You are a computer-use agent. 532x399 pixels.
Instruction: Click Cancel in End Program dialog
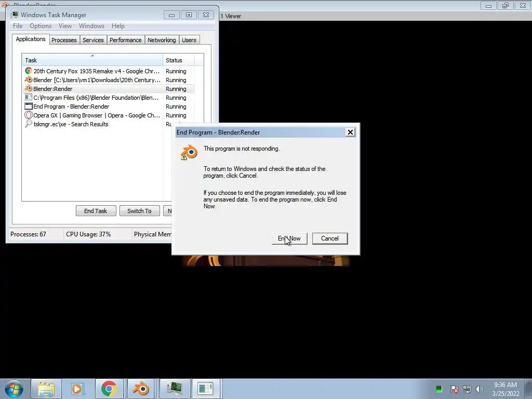(x=330, y=238)
